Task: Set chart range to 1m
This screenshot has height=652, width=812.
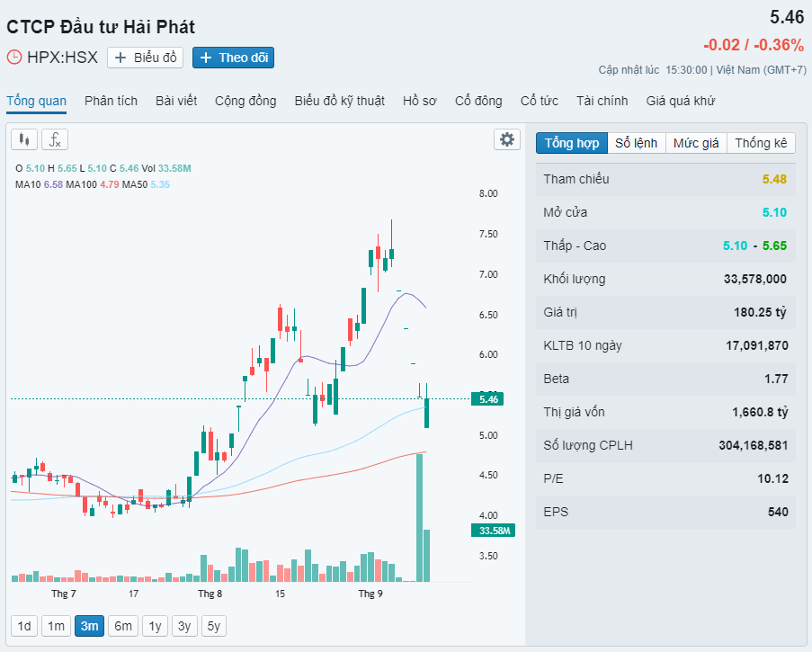Action: click(x=56, y=626)
